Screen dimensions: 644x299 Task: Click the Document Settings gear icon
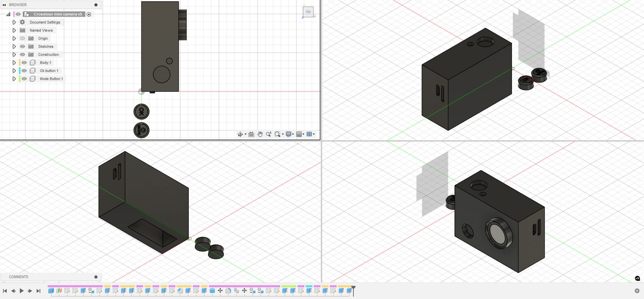(x=23, y=22)
